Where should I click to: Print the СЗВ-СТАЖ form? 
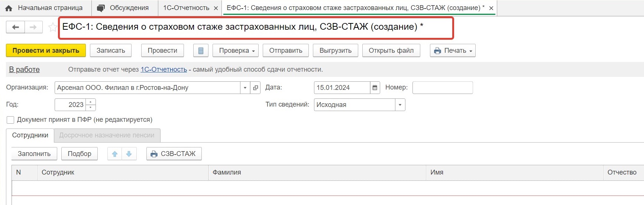click(x=174, y=154)
